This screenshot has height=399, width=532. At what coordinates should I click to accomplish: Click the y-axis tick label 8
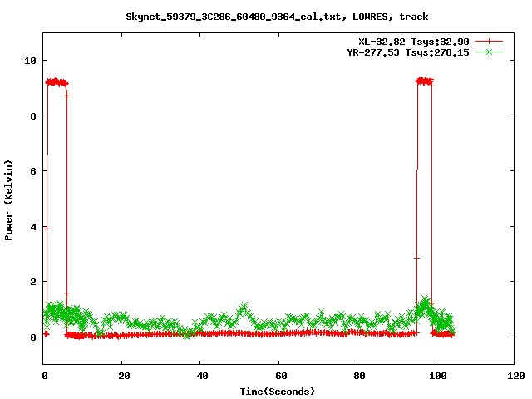33,116
